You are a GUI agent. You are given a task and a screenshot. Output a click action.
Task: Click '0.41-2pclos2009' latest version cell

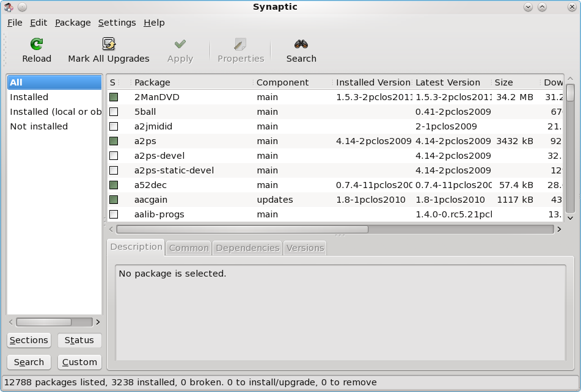[x=453, y=112]
